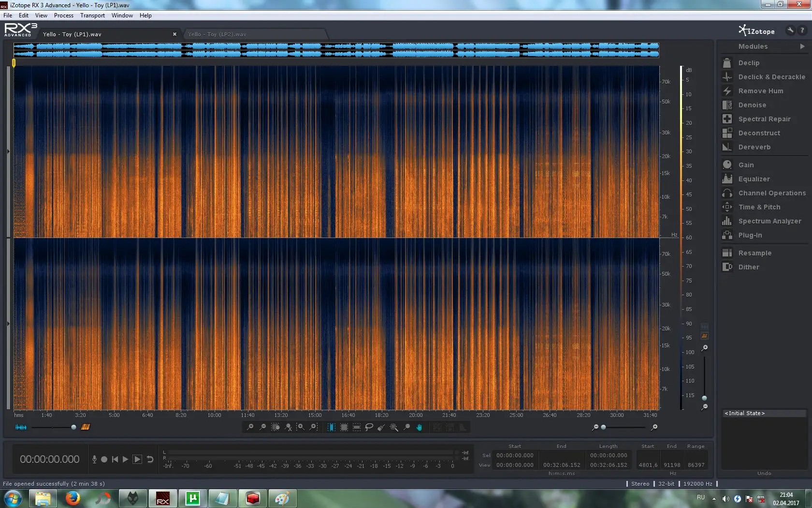Open the Transport menu
This screenshot has width=812, height=508.
pos(92,15)
